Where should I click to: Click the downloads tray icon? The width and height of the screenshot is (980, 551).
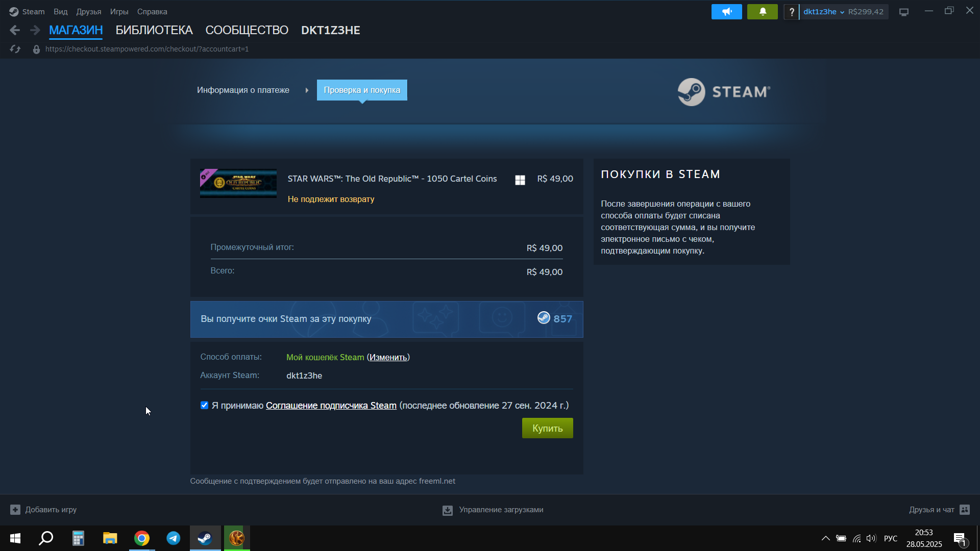tap(448, 510)
